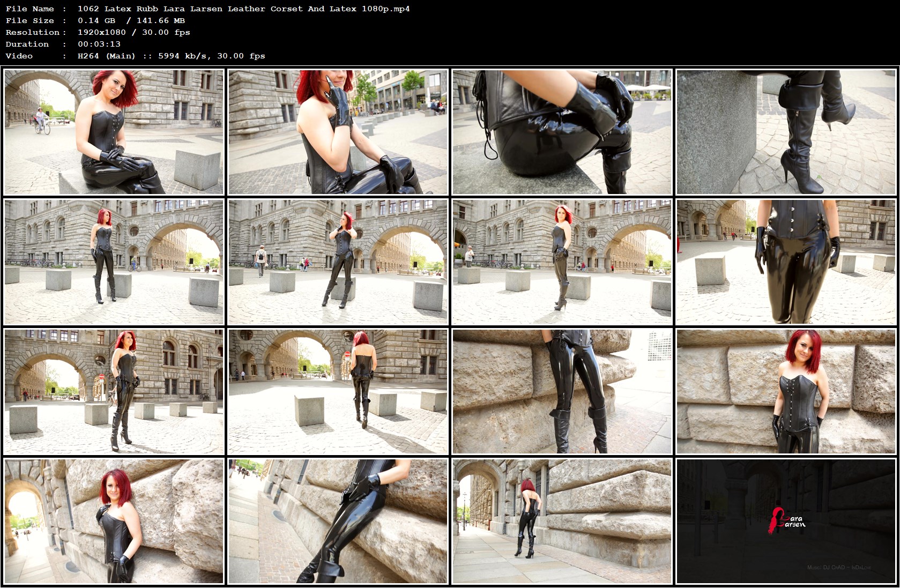The height and width of the screenshot is (588, 900).
Task: Open thumbnail with pedestrian wearing backpack in plaza
Action: pos(338,262)
